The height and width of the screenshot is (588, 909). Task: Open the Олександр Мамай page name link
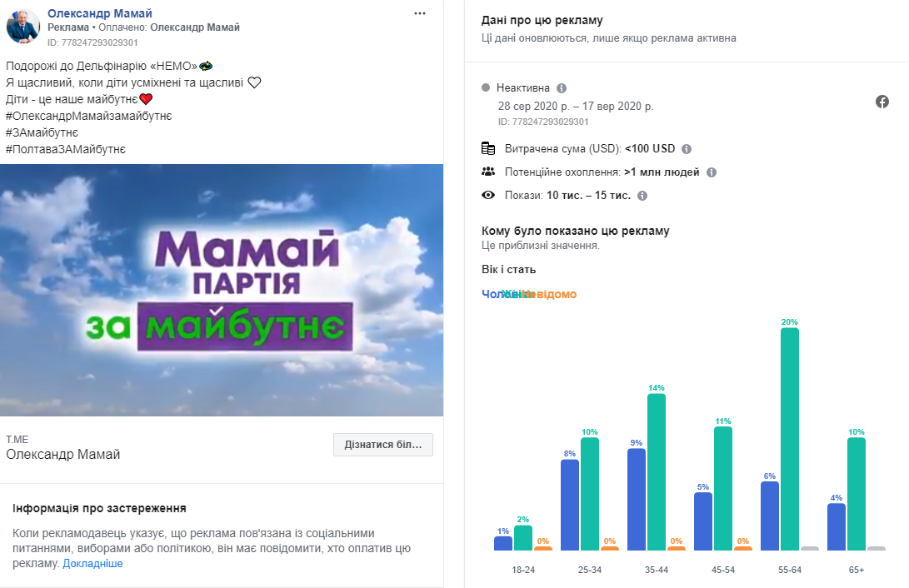[x=100, y=13]
